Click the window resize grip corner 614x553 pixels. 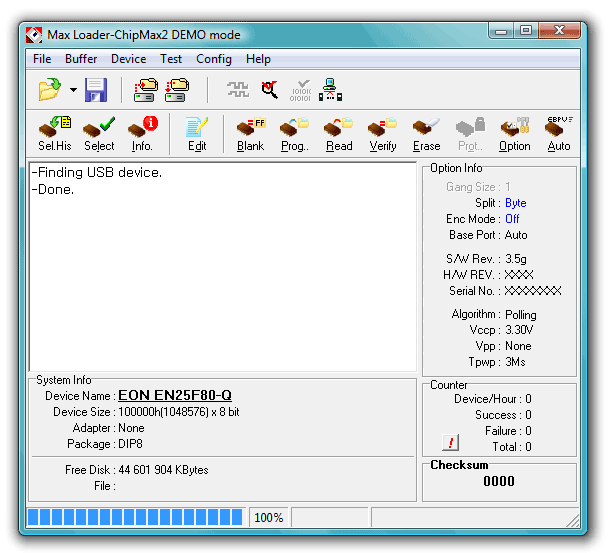(x=573, y=520)
